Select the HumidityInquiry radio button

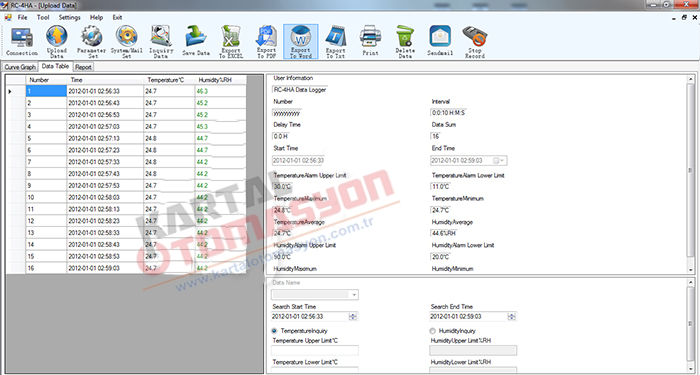(432, 331)
